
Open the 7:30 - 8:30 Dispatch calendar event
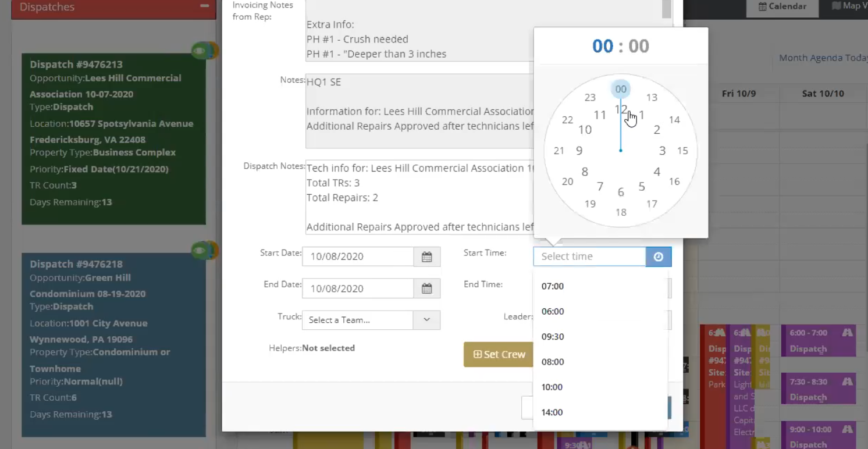(x=819, y=389)
